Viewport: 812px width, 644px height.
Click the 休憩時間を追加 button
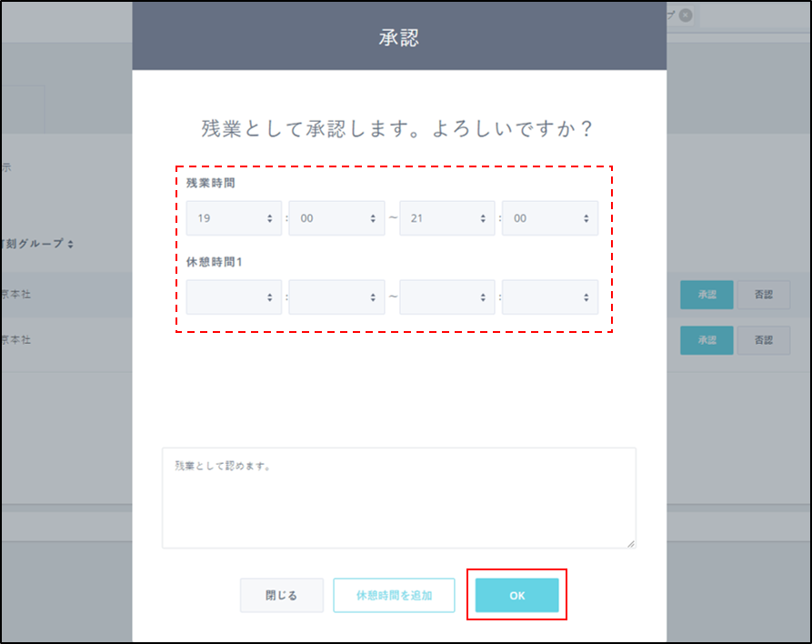tap(394, 596)
